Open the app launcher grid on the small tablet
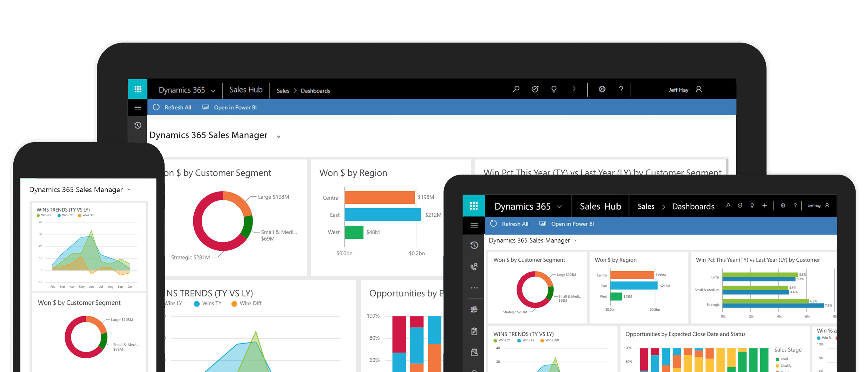The image size is (868, 372). (474, 206)
